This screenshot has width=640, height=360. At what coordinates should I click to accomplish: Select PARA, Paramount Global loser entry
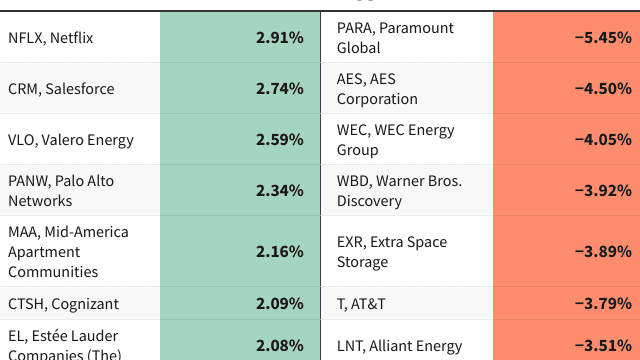pyautogui.click(x=395, y=38)
